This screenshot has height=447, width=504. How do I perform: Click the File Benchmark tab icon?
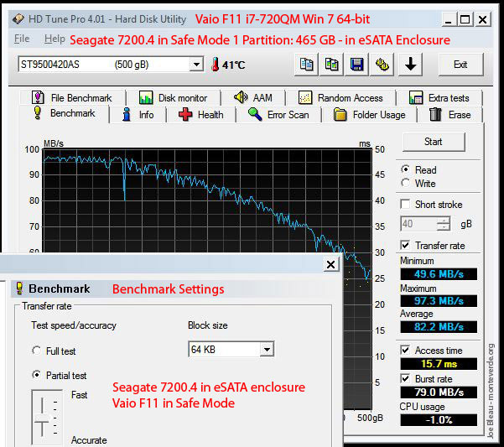coord(38,97)
